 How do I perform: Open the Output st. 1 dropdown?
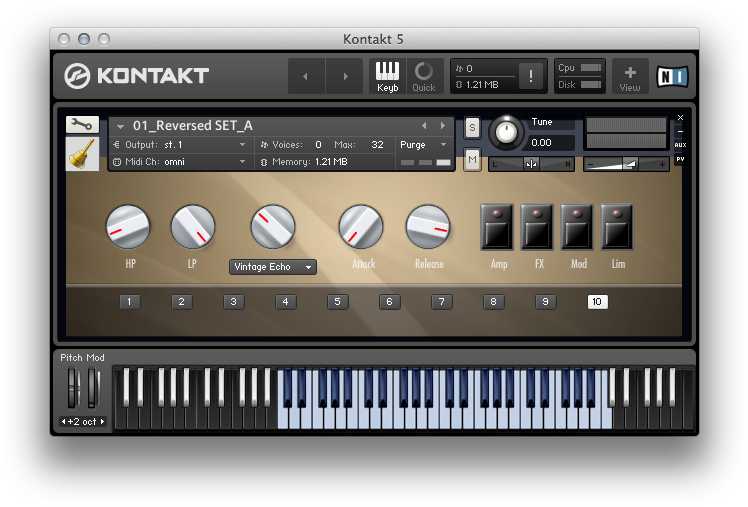179,145
